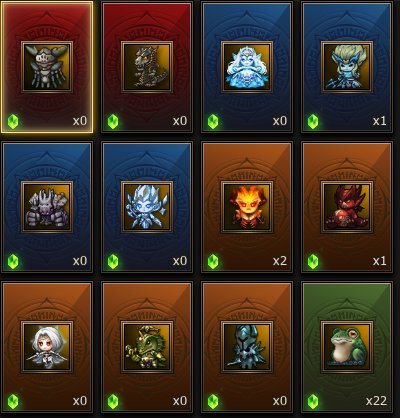Click green gem on the frog card
The height and width of the screenshot is (418, 400).
(x=313, y=402)
